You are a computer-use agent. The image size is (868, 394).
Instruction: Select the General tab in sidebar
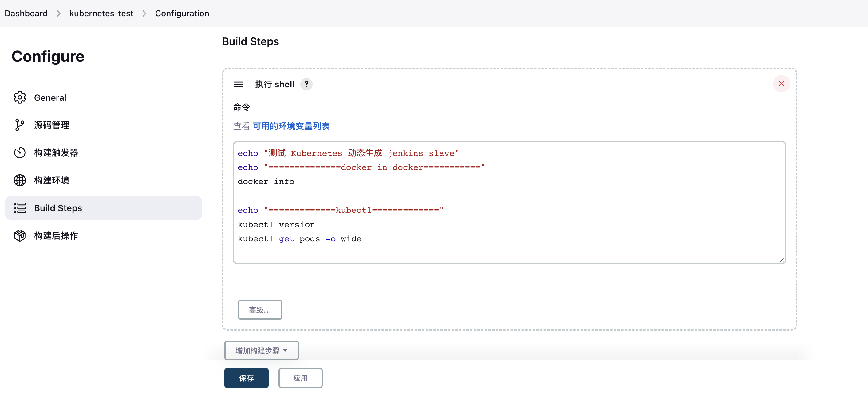click(50, 97)
